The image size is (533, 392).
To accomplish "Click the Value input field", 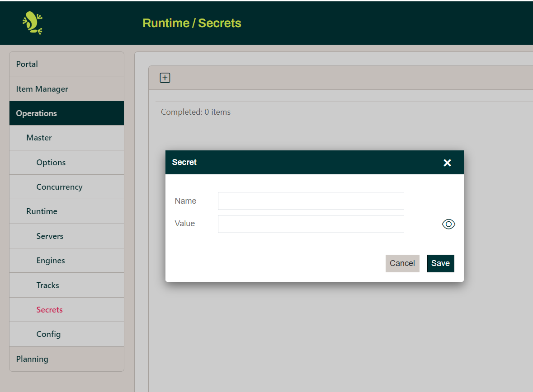I will click(x=311, y=224).
